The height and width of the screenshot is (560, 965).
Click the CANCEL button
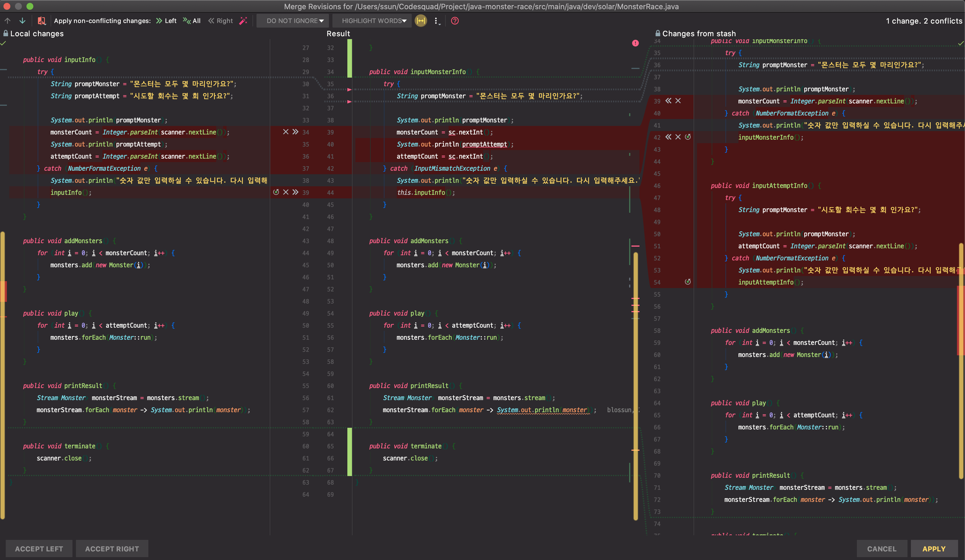click(882, 549)
